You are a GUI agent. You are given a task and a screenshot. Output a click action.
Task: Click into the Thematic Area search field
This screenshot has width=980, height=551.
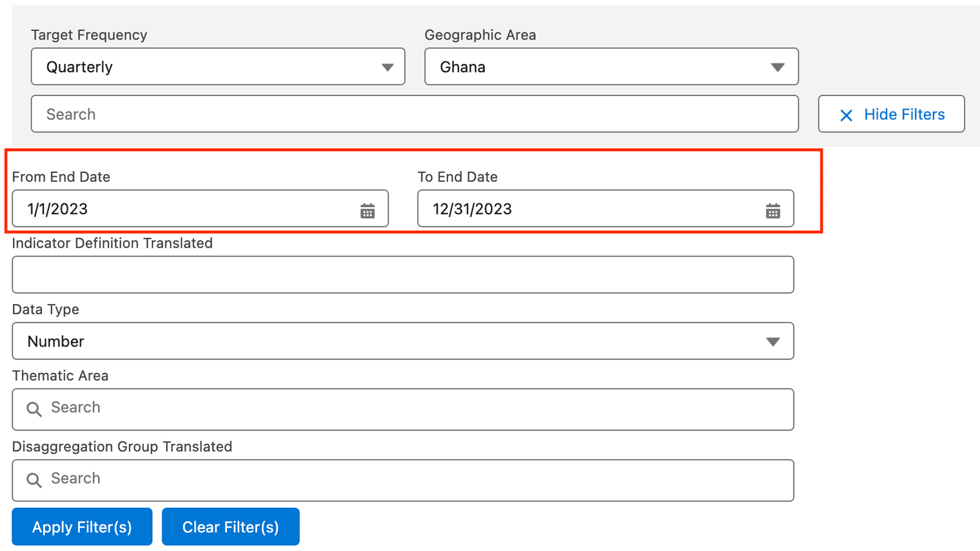pos(403,410)
